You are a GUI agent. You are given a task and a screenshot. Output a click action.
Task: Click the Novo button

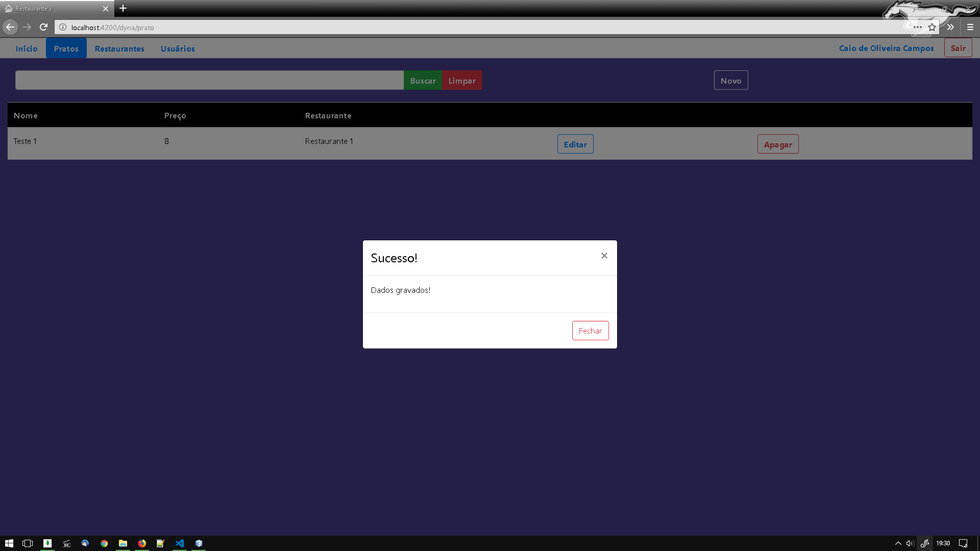click(x=731, y=80)
